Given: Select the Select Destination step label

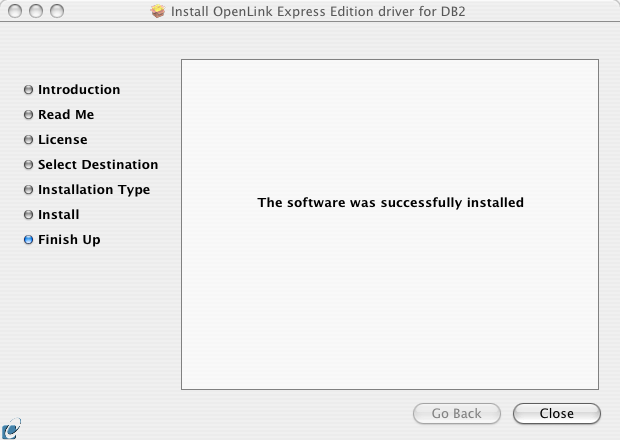Looking at the screenshot, I should 98,164.
